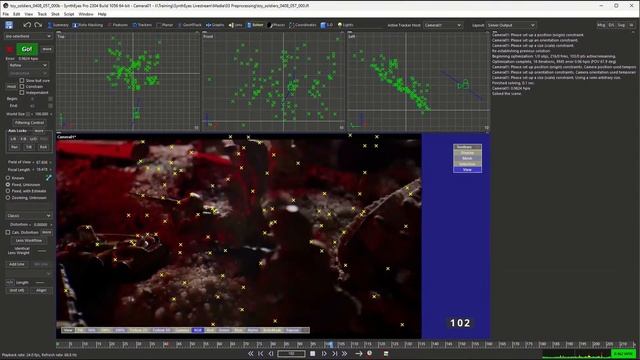Click the Field of View value field

point(42,162)
